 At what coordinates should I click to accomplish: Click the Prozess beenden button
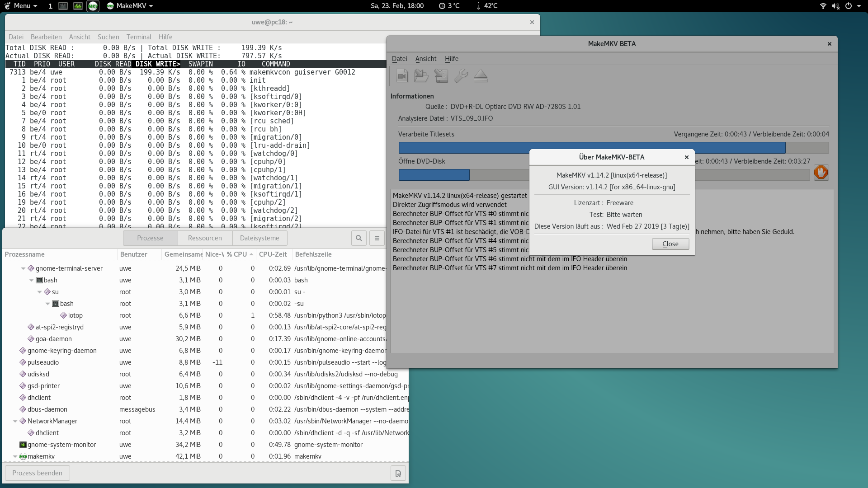coord(38,473)
